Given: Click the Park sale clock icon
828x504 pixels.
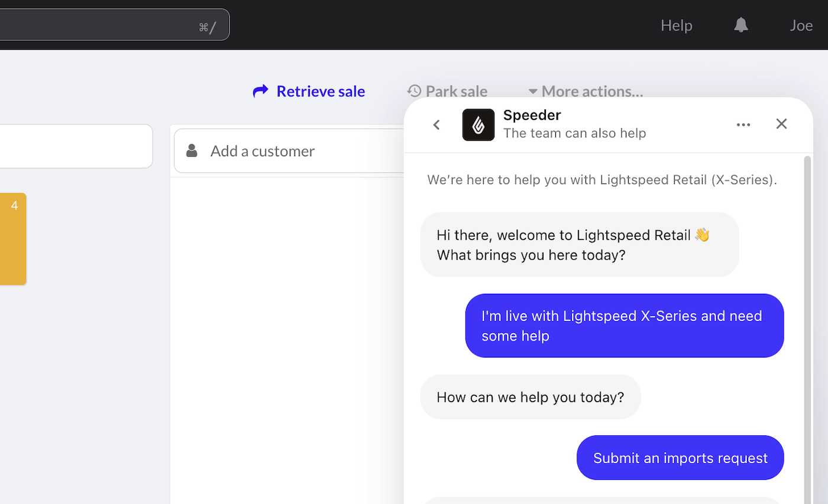Looking at the screenshot, I should [414, 91].
